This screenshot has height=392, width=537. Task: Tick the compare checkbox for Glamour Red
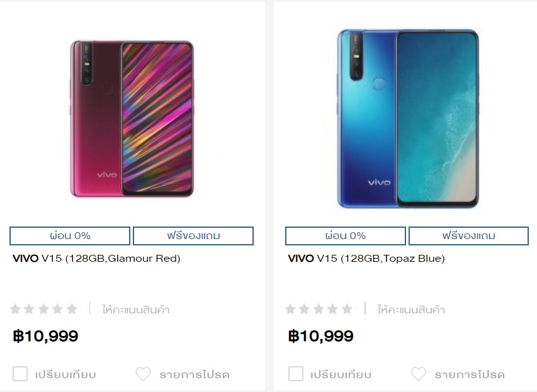point(20,374)
